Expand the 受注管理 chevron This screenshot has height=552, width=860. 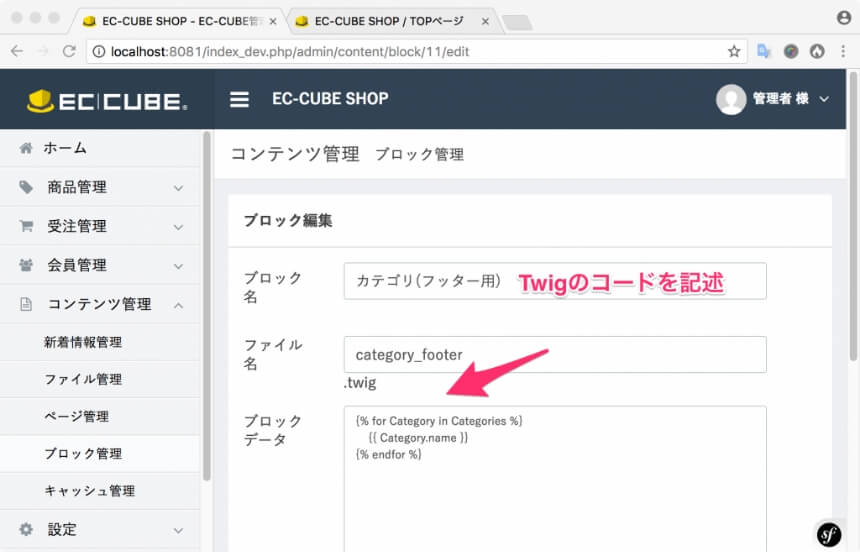(x=178, y=227)
